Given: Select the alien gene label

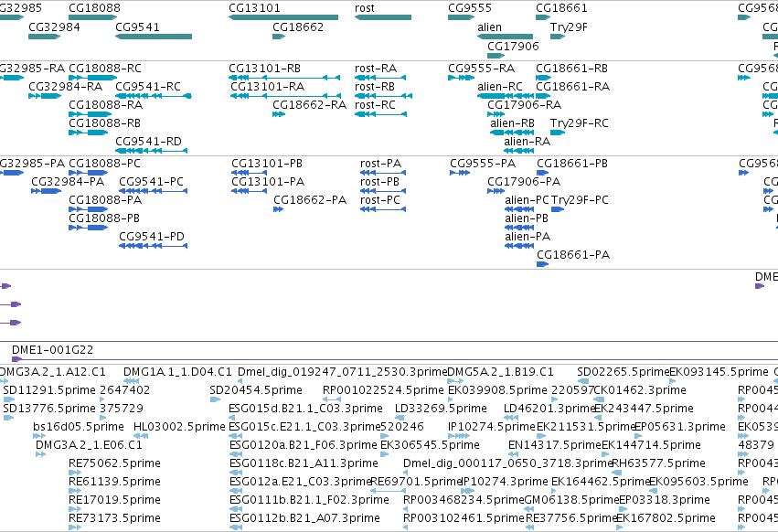Looking at the screenshot, I should [x=489, y=27].
